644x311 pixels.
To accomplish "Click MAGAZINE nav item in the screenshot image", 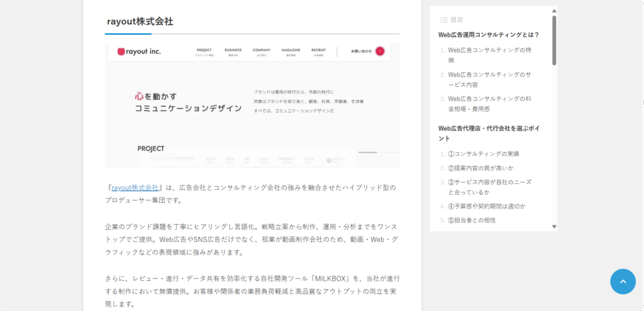I will 291,52.
